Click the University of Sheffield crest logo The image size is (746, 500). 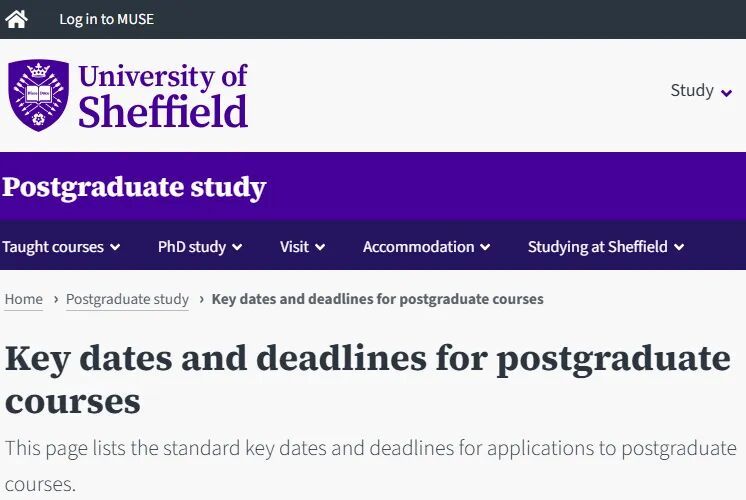pos(38,95)
